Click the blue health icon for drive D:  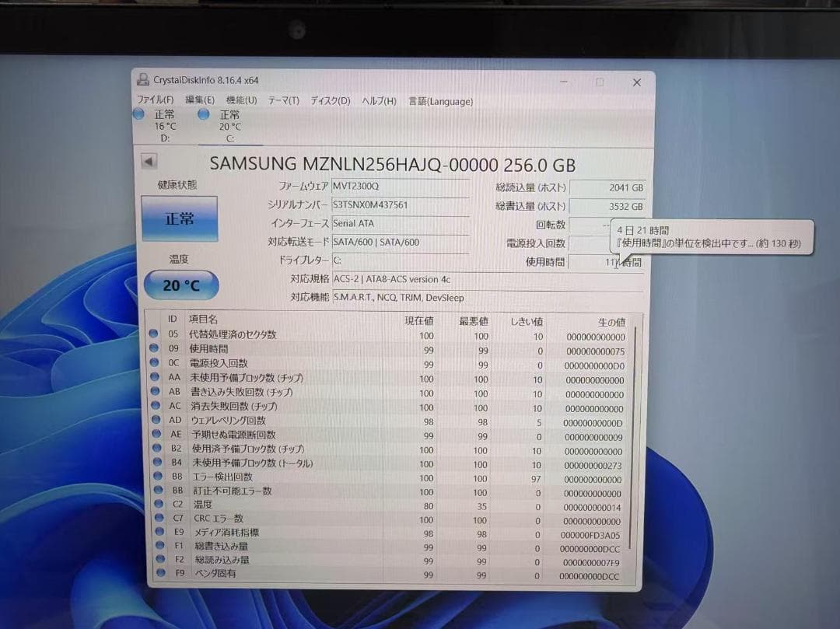pyautogui.click(x=138, y=114)
